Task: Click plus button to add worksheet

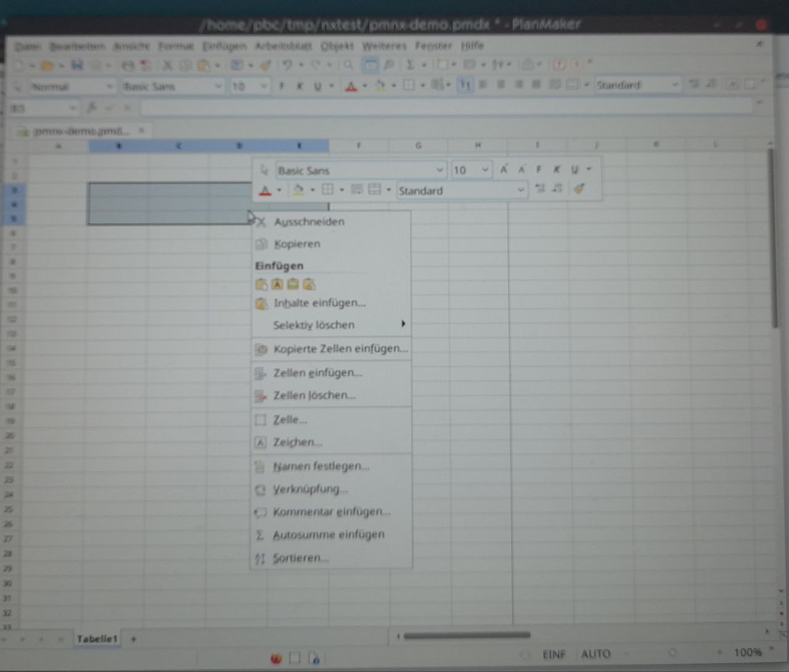Action: 133,639
